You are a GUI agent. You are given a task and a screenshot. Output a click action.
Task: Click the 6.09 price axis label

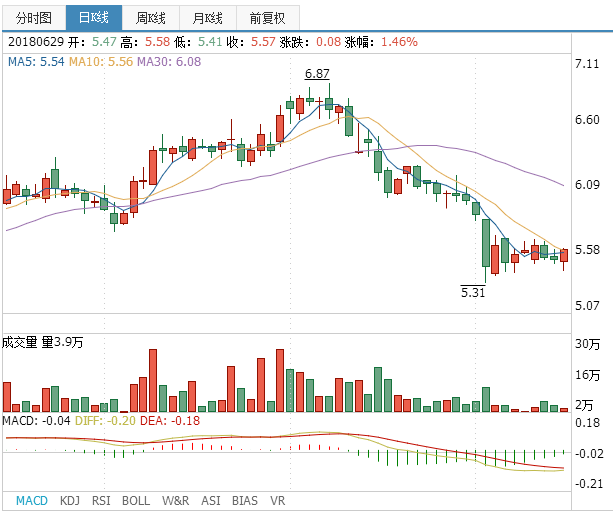pos(587,185)
